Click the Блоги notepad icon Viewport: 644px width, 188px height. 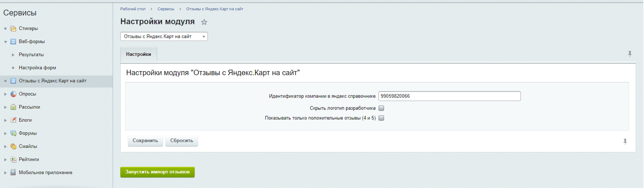click(13, 120)
